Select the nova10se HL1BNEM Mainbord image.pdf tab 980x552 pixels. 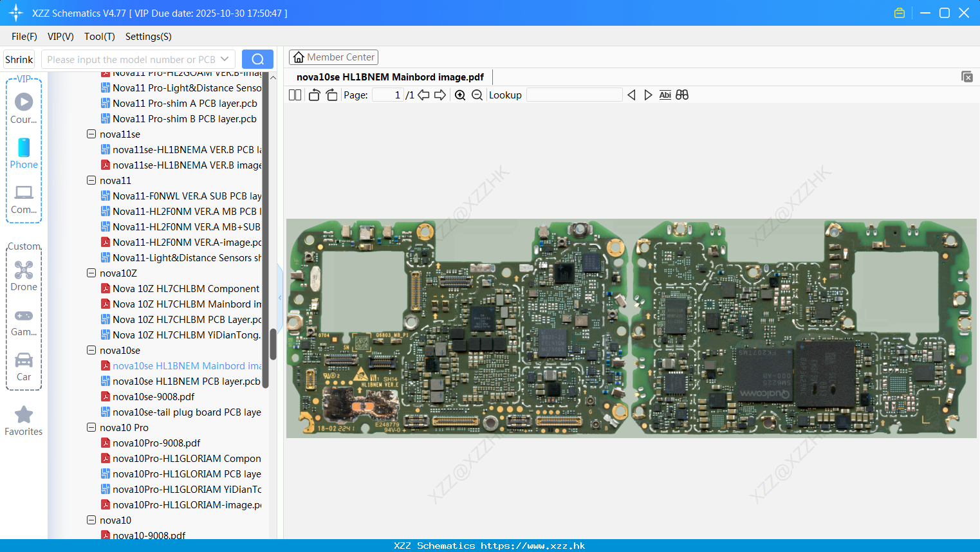[390, 77]
